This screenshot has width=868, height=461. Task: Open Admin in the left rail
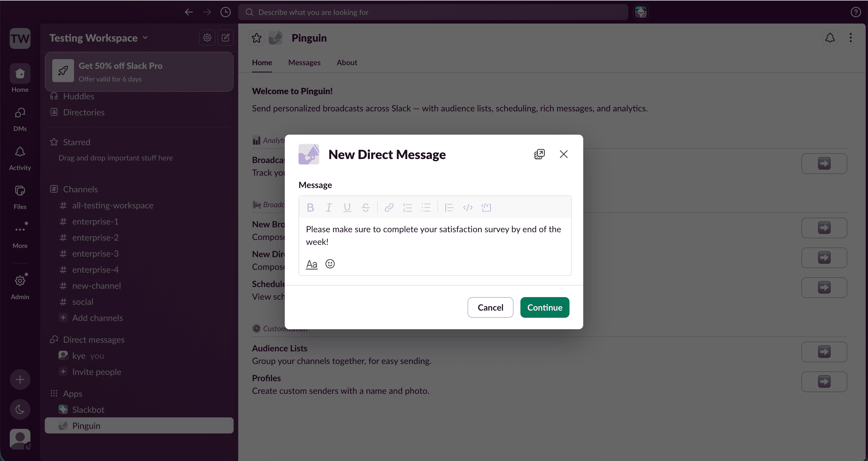click(x=20, y=286)
